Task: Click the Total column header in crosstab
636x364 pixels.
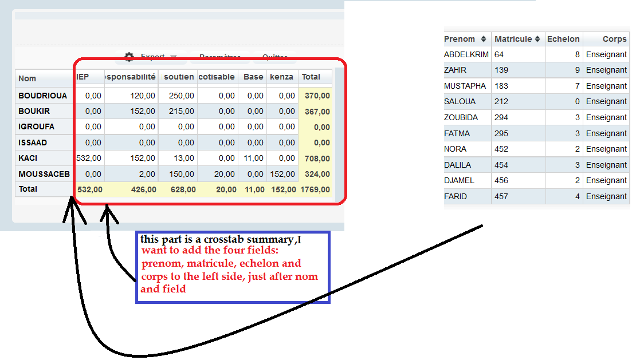Action: click(x=311, y=77)
